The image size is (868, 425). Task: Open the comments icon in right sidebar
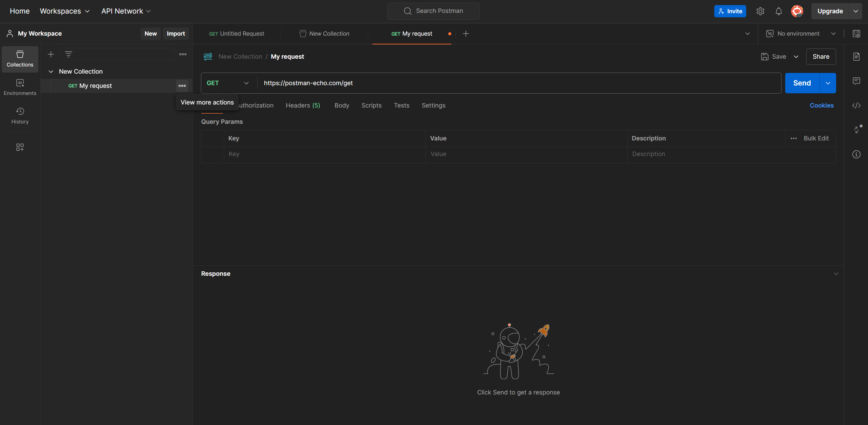[x=856, y=81]
